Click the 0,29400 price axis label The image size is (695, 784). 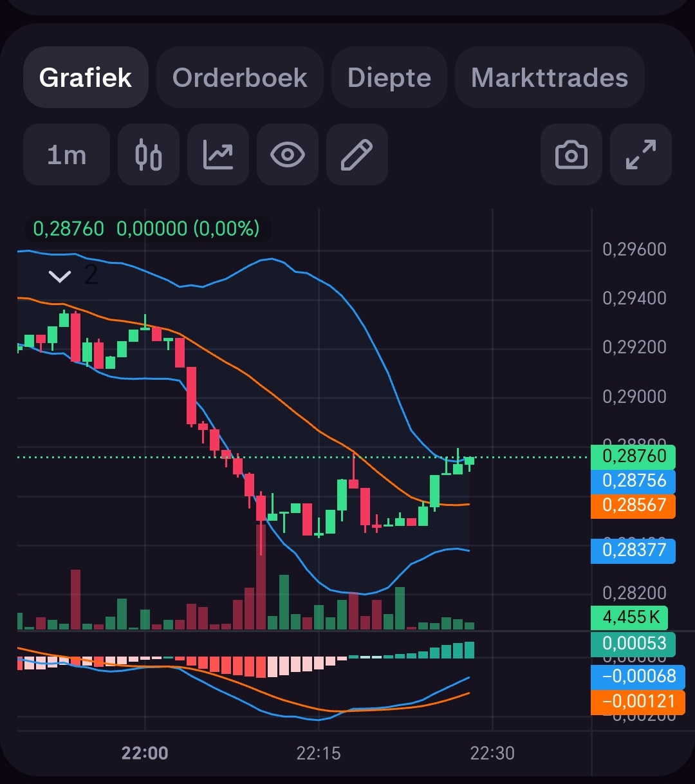tap(635, 299)
